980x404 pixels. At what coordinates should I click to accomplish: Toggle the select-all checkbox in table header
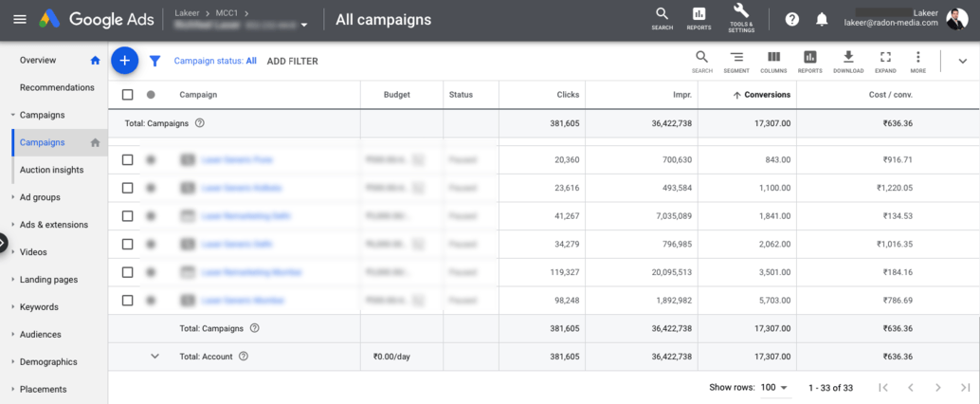pyautogui.click(x=128, y=95)
